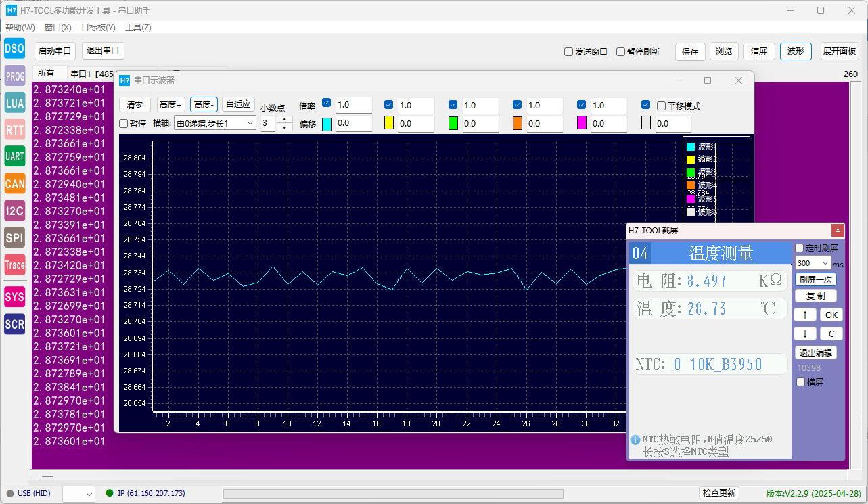Maximize the 串口示波器 window
This screenshot has height=504, width=868.
point(708,80)
